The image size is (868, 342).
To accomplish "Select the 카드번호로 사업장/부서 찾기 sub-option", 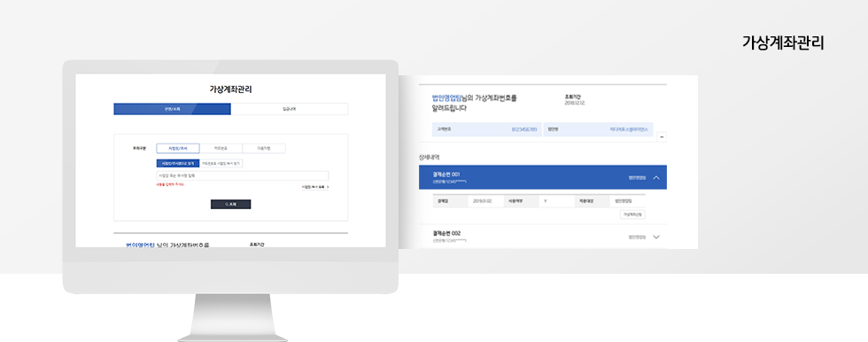I will (221, 163).
